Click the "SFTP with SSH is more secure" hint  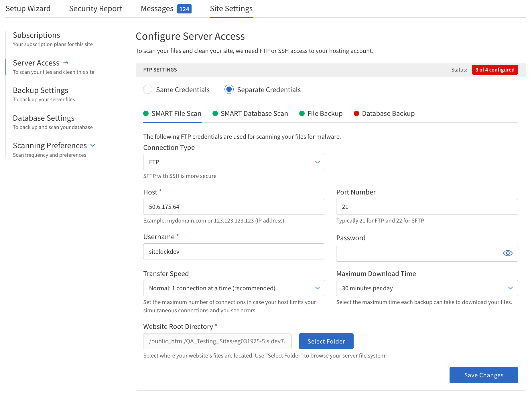coord(180,176)
